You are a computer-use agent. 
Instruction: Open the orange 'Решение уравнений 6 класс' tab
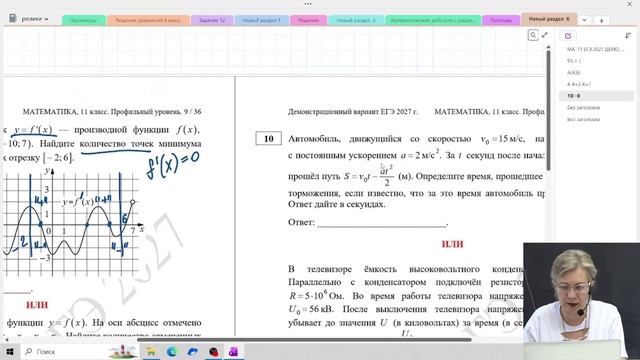click(148, 20)
